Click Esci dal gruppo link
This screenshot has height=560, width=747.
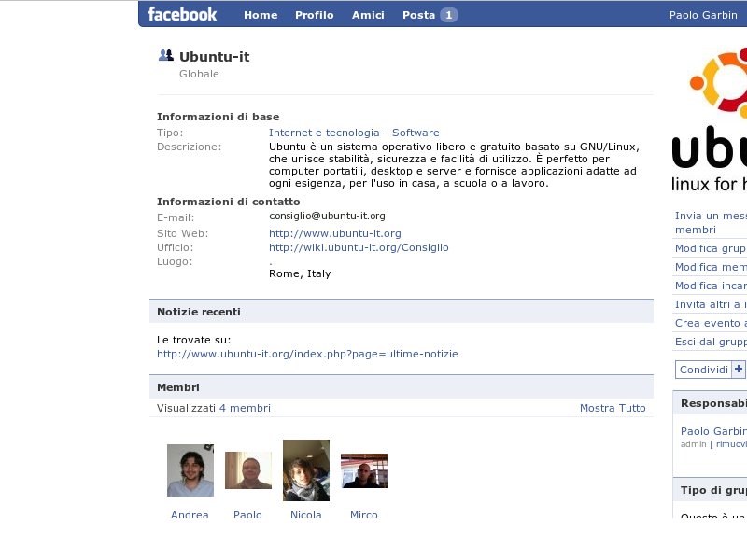(x=711, y=342)
